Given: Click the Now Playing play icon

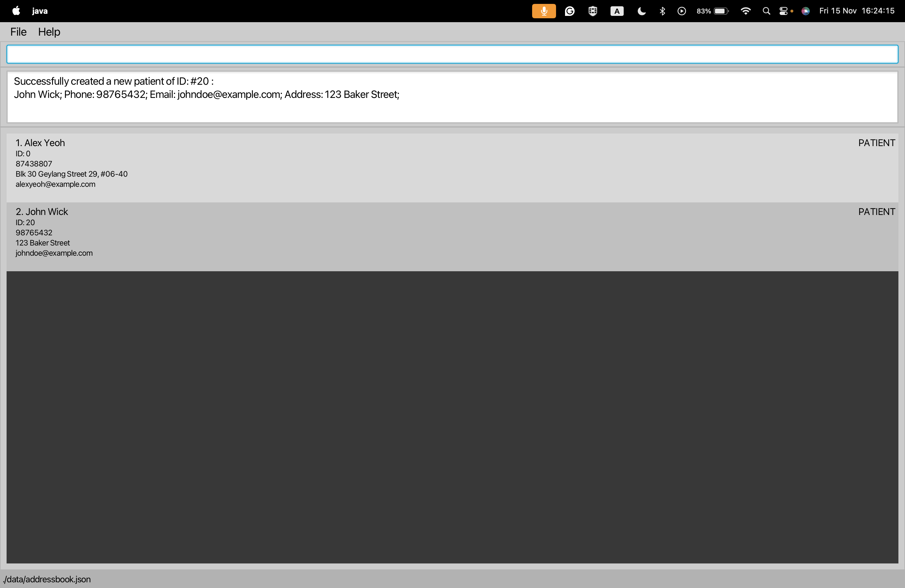Looking at the screenshot, I should 681,11.
